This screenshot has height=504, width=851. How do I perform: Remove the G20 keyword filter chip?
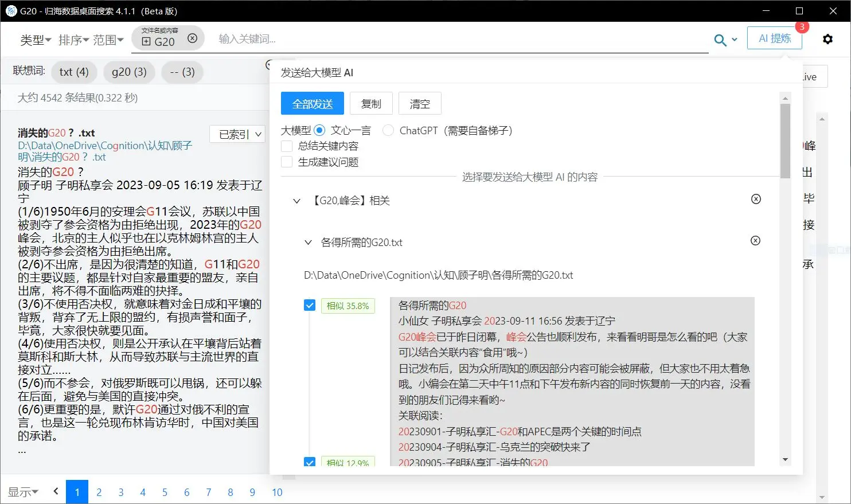(193, 38)
